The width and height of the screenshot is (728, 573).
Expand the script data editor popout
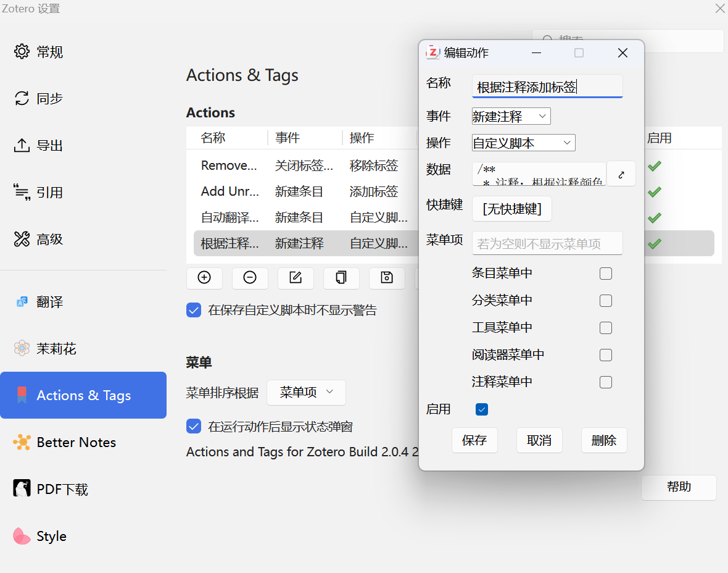(x=621, y=174)
